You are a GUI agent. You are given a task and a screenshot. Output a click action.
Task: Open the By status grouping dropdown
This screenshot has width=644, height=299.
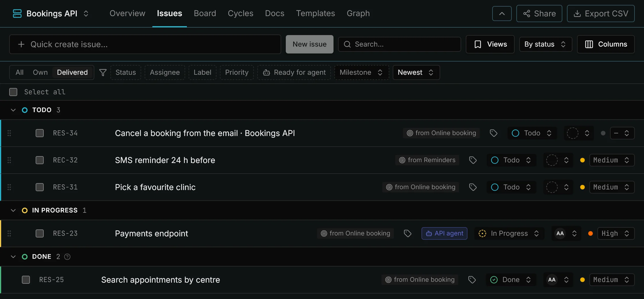tap(545, 44)
